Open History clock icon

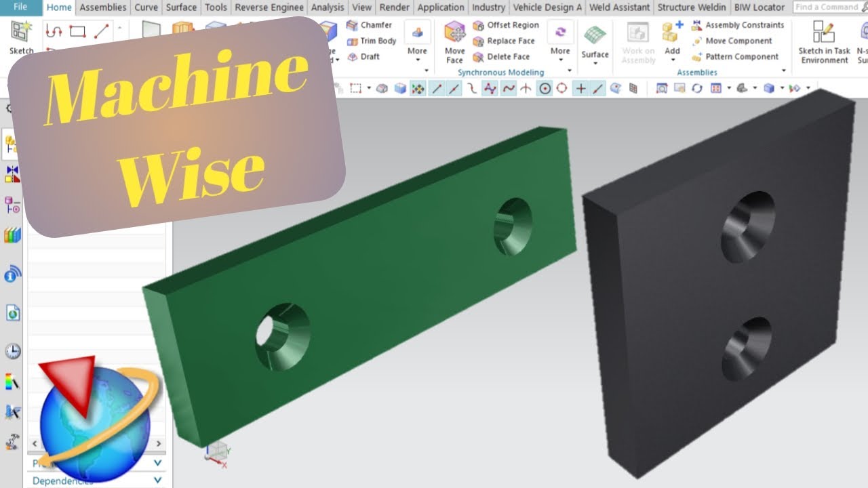(12, 351)
